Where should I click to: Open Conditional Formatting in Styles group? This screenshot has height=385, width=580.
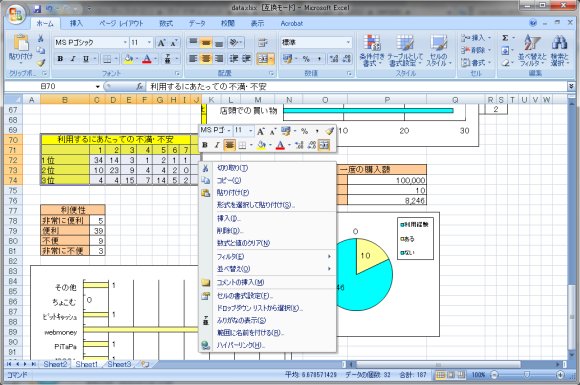(372, 50)
